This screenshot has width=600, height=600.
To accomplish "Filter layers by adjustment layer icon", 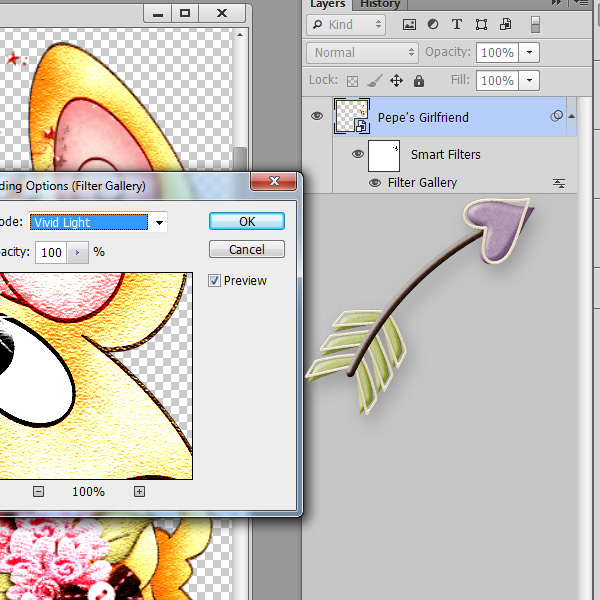I will coord(433,24).
